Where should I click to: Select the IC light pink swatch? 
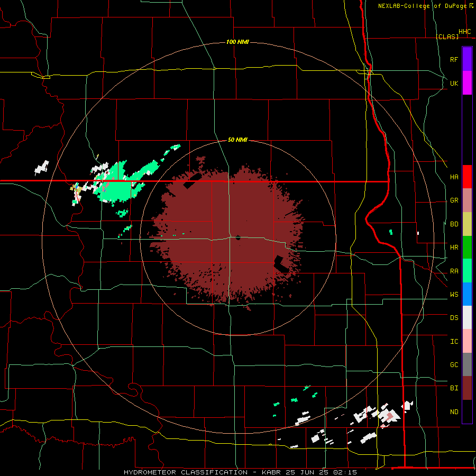pyautogui.click(x=467, y=341)
